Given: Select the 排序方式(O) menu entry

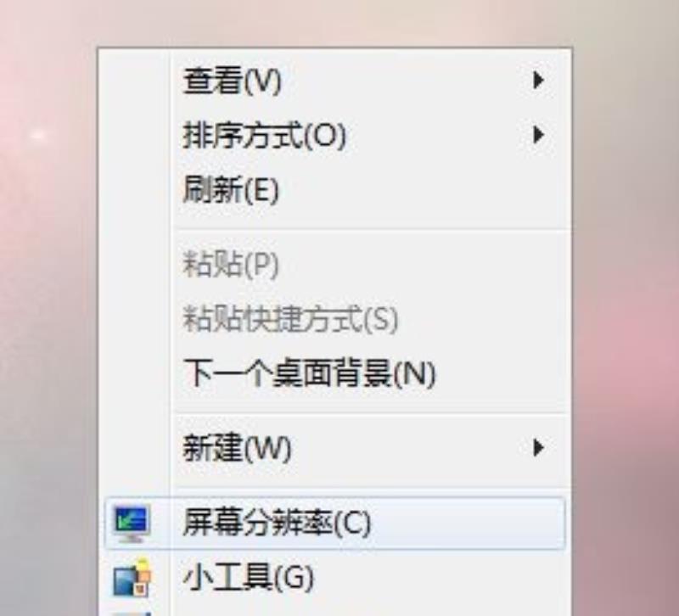Looking at the screenshot, I should click(334, 135).
